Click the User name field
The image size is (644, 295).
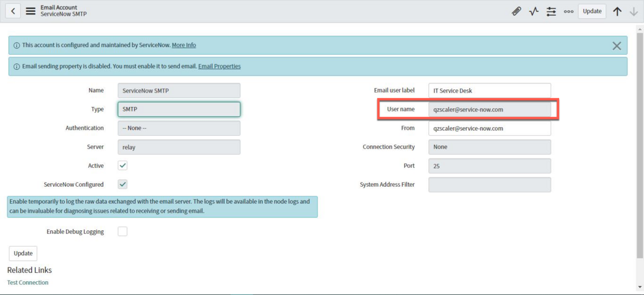coord(489,109)
